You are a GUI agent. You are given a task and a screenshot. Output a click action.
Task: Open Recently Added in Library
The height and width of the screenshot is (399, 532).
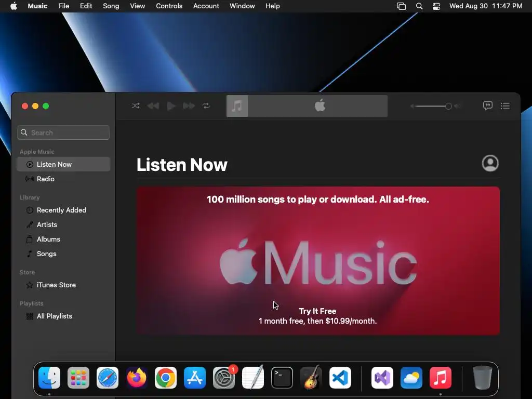[63, 210]
